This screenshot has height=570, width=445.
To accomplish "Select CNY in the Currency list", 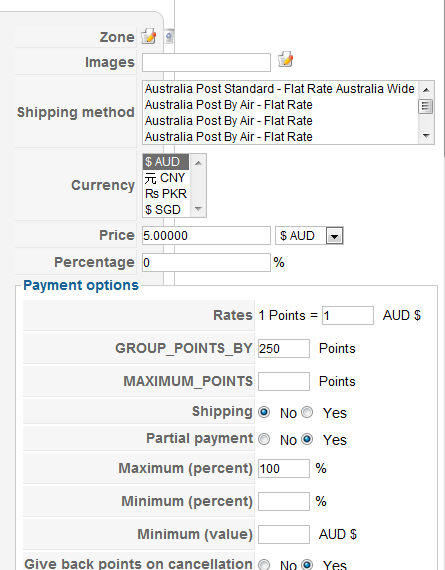I will click(165, 178).
